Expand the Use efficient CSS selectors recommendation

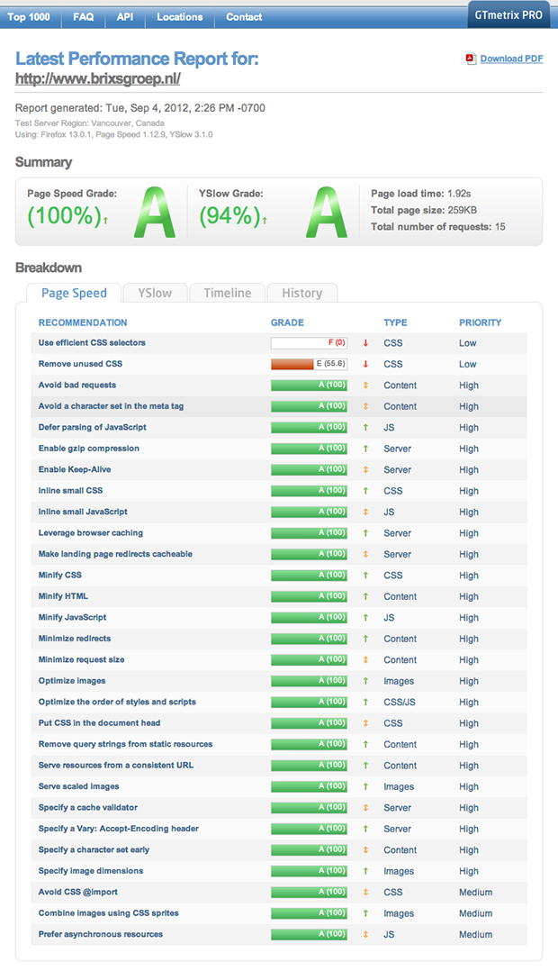coord(92,343)
